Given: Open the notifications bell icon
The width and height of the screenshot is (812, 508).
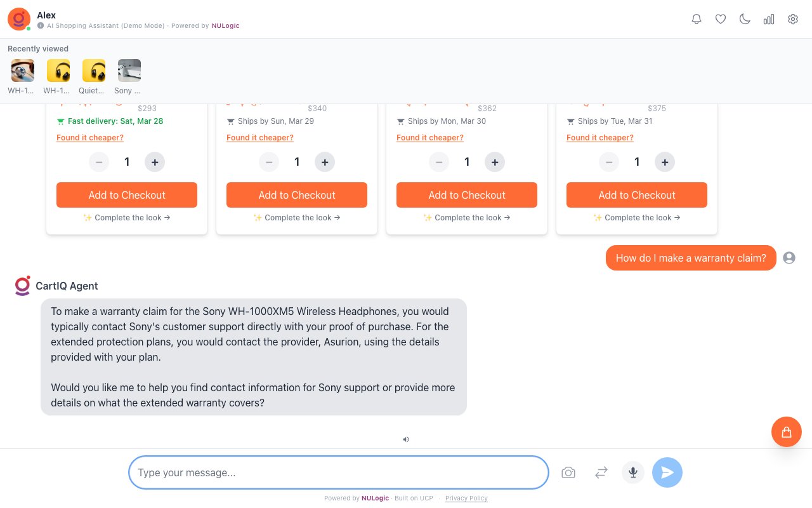Looking at the screenshot, I should (x=697, y=19).
